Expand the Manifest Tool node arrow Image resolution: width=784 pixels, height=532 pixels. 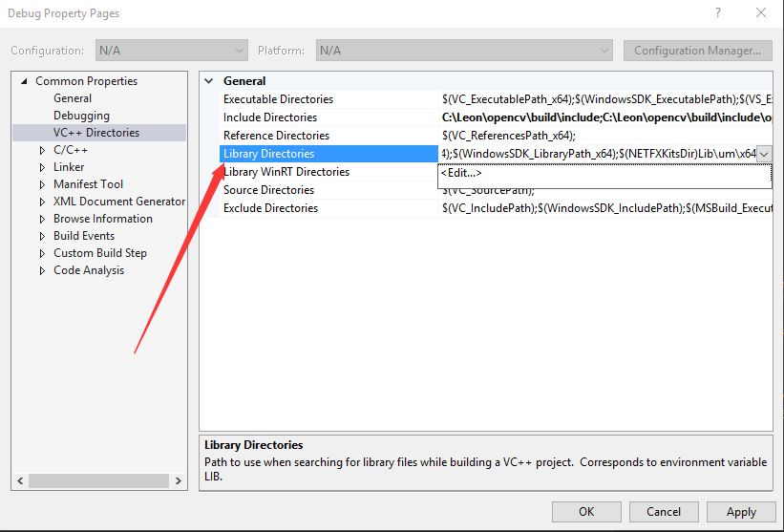43,184
